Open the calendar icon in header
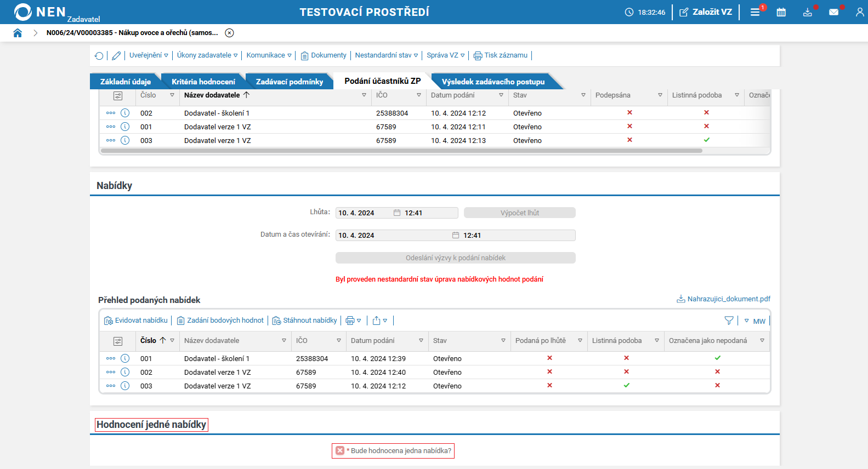This screenshot has width=868, height=469. (781, 12)
